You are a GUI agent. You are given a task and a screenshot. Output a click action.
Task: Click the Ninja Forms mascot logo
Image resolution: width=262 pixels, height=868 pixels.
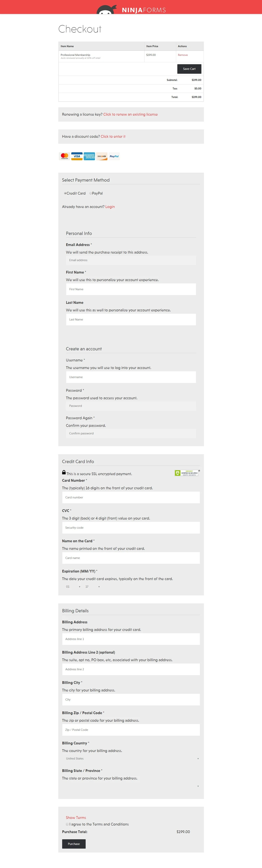[x=107, y=10]
